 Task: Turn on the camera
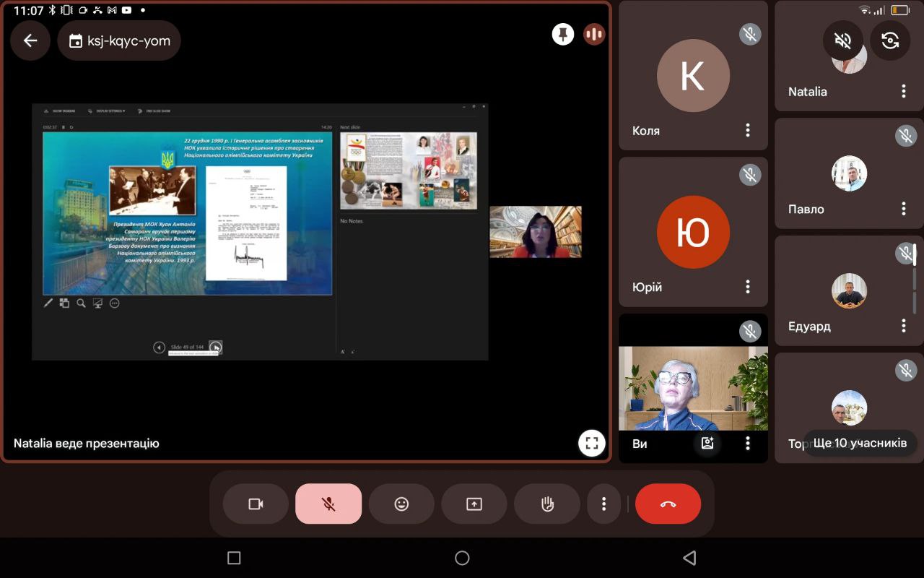pyautogui.click(x=256, y=504)
